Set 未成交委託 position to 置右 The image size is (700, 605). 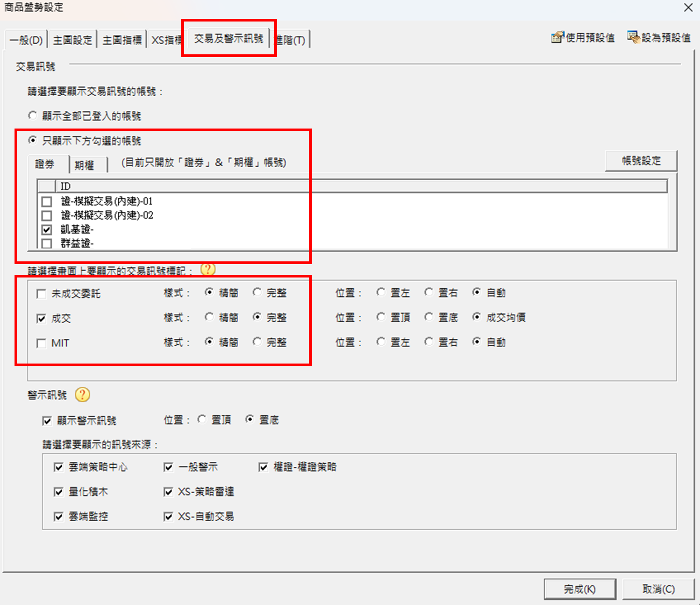point(428,292)
